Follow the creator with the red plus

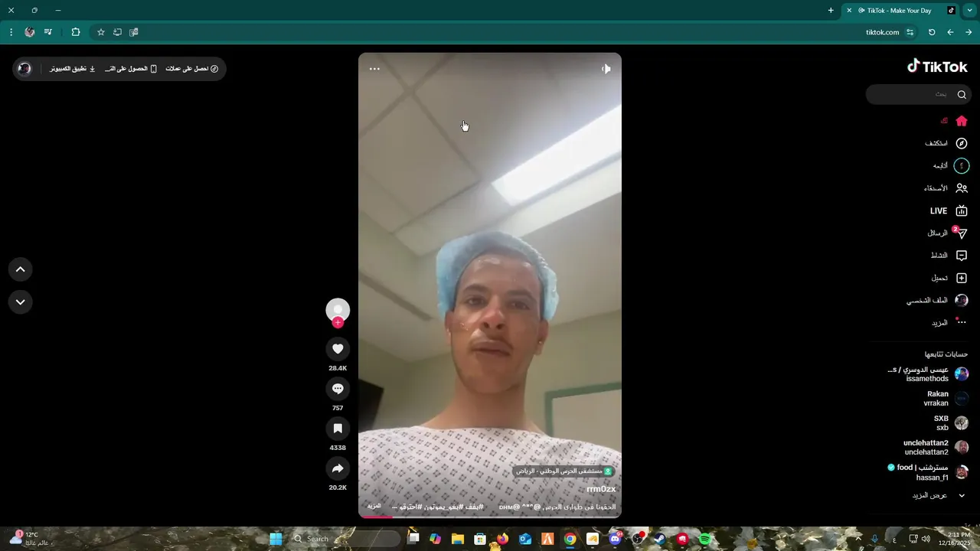click(x=338, y=323)
